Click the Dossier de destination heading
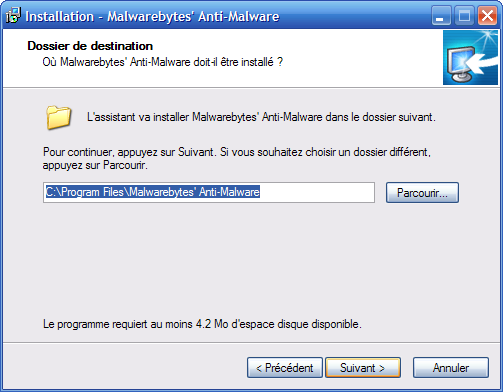This screenshot has height=392, width=503. click(x=90, y=46)
